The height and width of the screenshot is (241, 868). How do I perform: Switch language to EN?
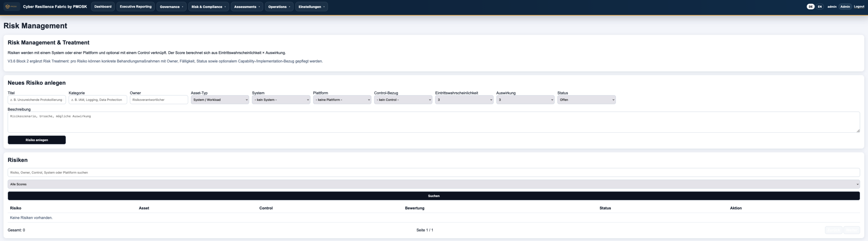[820, 6]
